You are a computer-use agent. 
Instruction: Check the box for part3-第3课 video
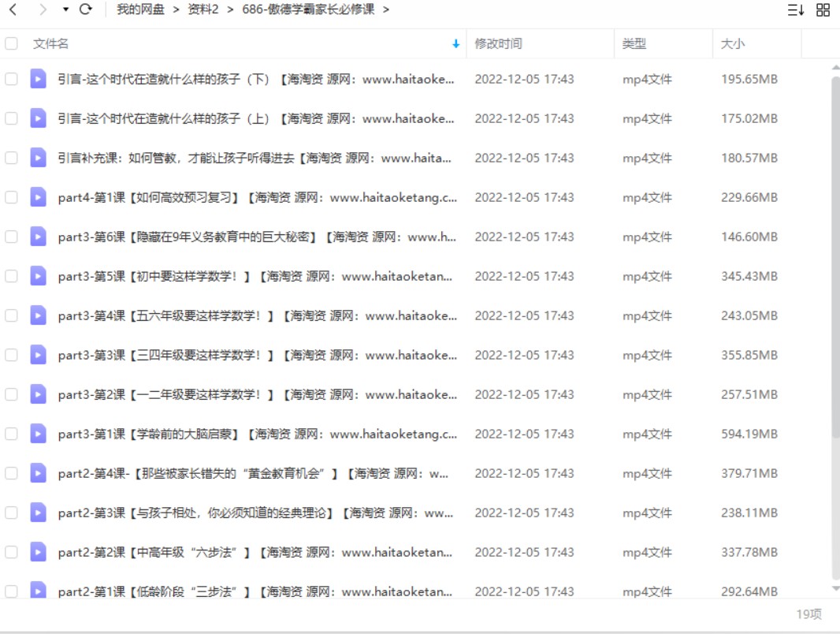[11, 355]
